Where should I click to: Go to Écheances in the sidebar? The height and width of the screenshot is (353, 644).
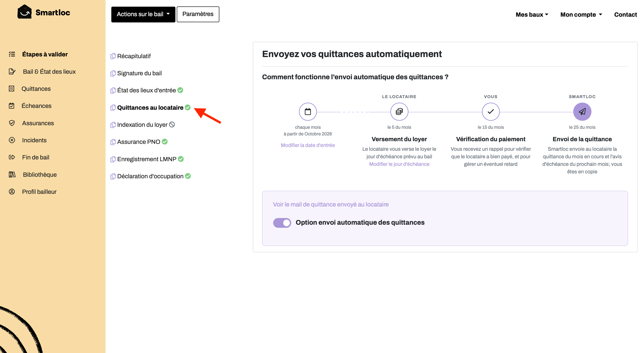pos(37,106)
